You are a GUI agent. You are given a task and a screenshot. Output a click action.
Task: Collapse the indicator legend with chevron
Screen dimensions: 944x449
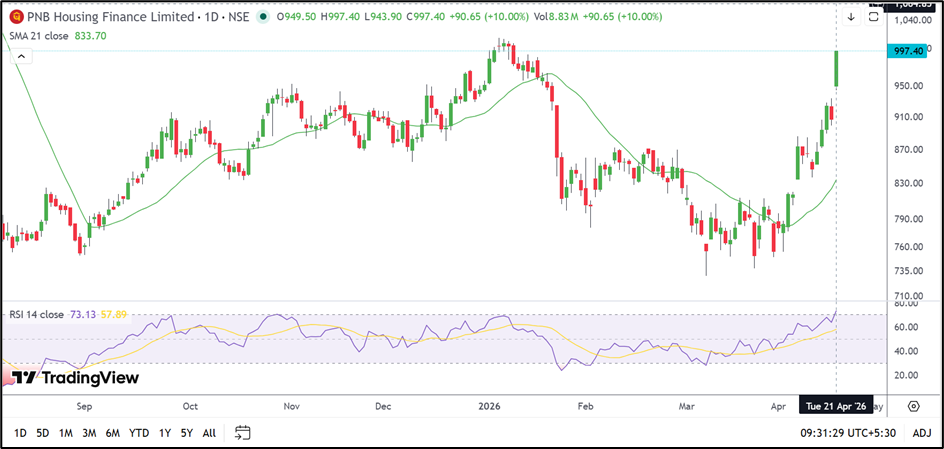tap(18, 59)
